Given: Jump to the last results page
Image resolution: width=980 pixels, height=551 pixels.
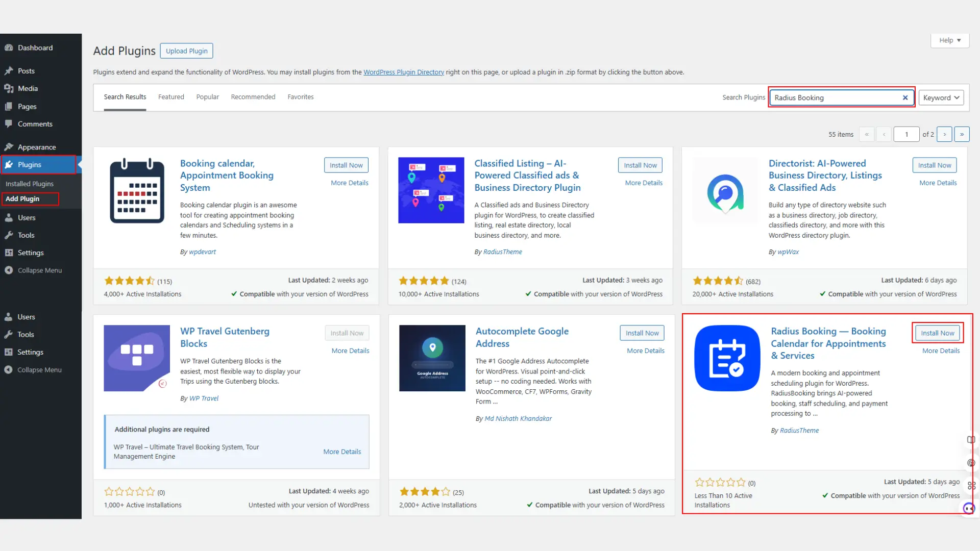Looking at the screenshot, I should pos(962,134).
